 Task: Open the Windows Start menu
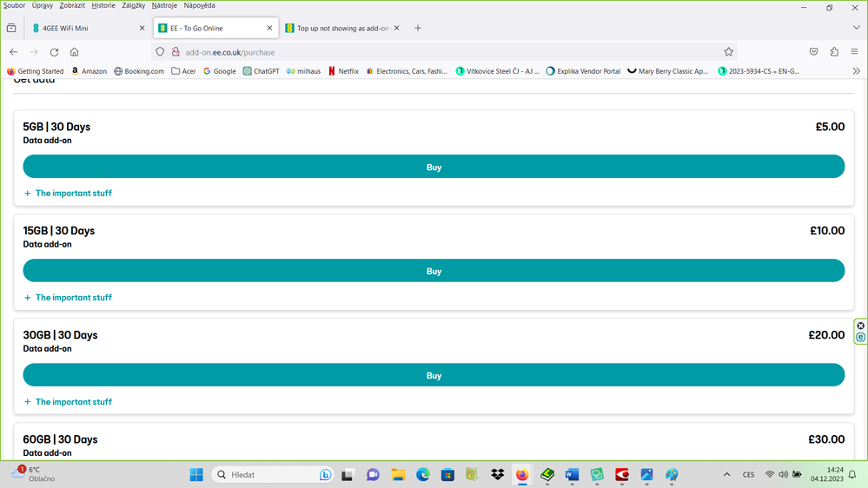tap(196, 474)
